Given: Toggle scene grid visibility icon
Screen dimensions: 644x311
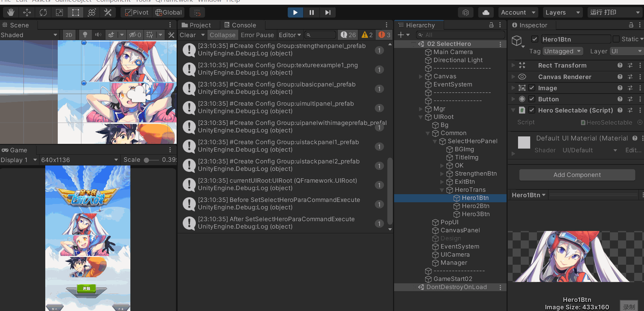Looking at the screenshot, I should point(150,35).
